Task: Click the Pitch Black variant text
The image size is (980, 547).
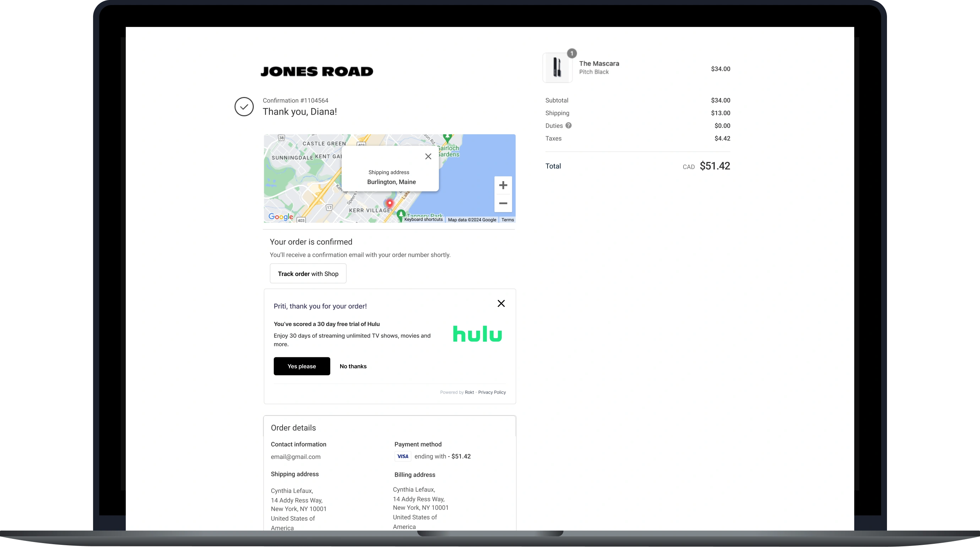Action: (x=593, y=72)
